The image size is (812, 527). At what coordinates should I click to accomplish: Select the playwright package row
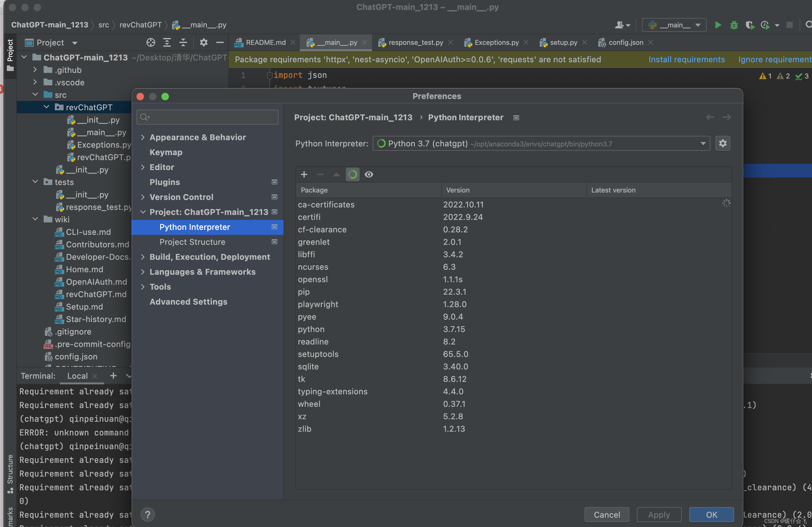click(513, 304)
